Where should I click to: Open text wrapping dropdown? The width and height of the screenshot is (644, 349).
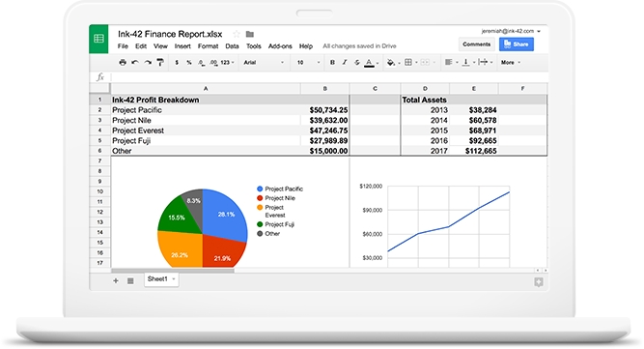click(x=485, y=63)
